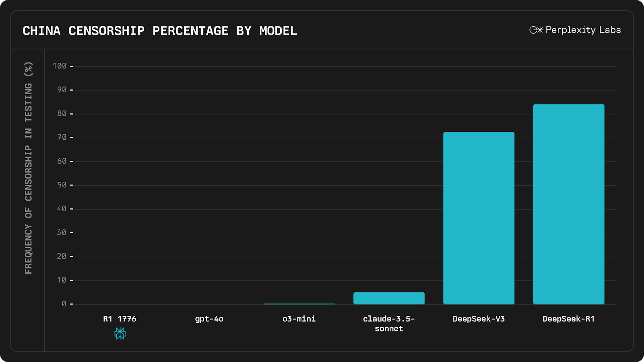The image size is (644, 362).
Task: Click the DeepSeek-V3 axis label
Action: [479, 319]
